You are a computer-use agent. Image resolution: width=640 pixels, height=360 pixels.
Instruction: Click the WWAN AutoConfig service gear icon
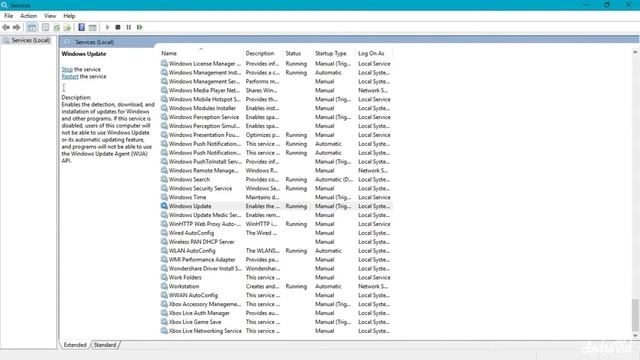click(x=164, y=295)
